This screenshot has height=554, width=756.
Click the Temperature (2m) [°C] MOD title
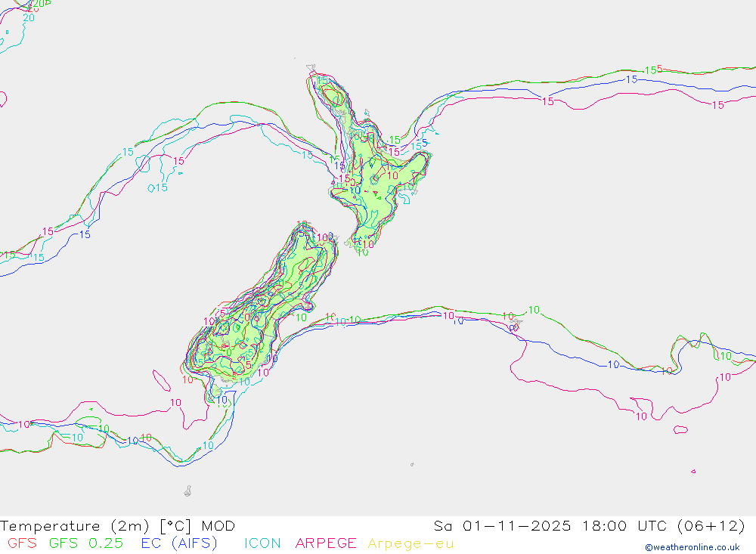pos(118,525)
